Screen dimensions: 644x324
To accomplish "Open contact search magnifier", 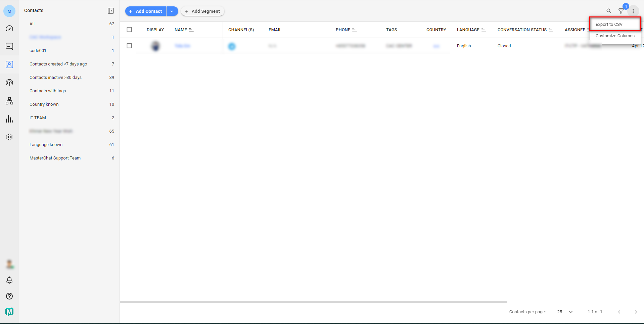I will click(x=609, y=11).
